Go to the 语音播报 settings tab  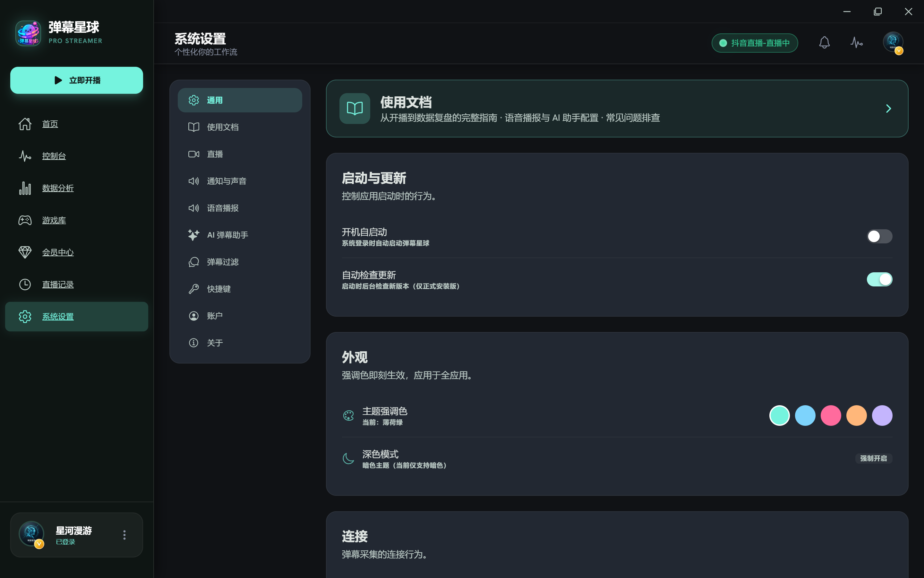click(240, 208)
